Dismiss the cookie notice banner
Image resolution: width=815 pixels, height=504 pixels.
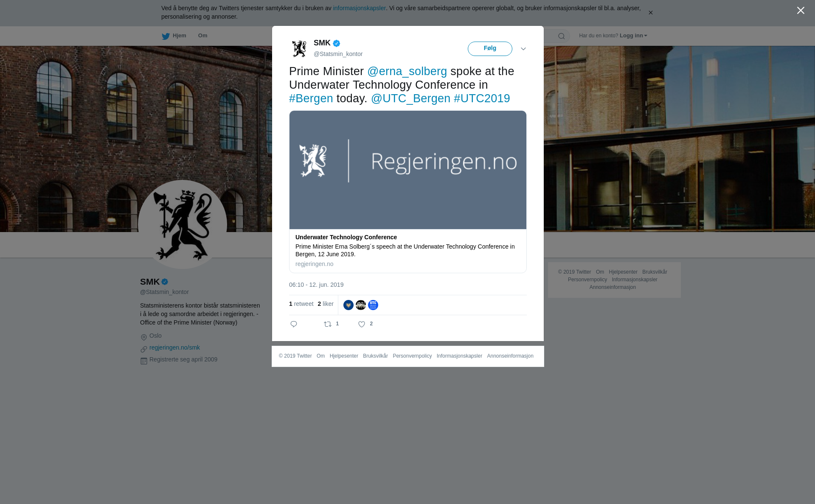pos(650,13)
